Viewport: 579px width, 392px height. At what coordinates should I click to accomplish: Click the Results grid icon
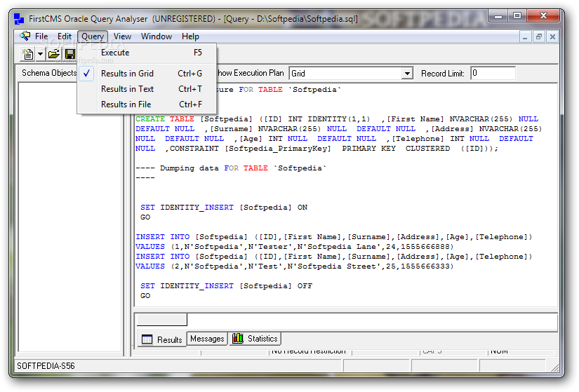(147, 339)
